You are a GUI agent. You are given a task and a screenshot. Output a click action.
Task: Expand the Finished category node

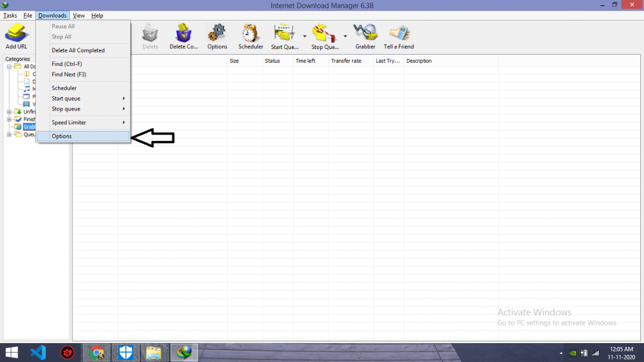(9, 119)
